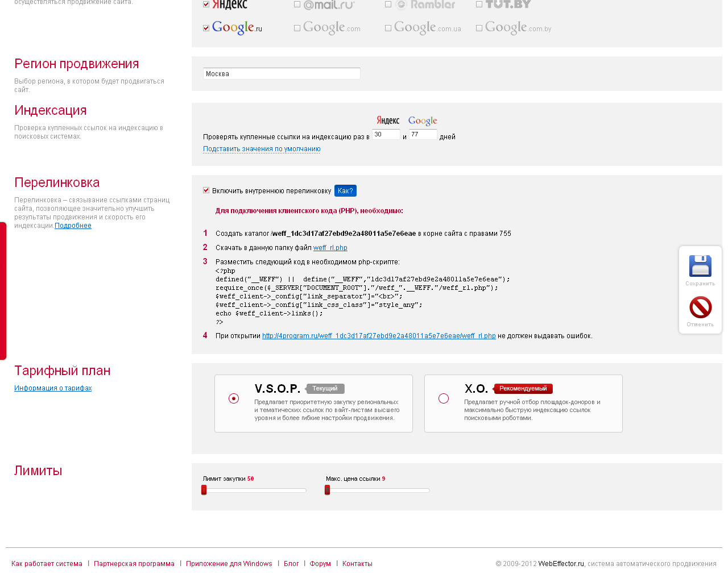Click the Yandex indexing days field 30

386,135
